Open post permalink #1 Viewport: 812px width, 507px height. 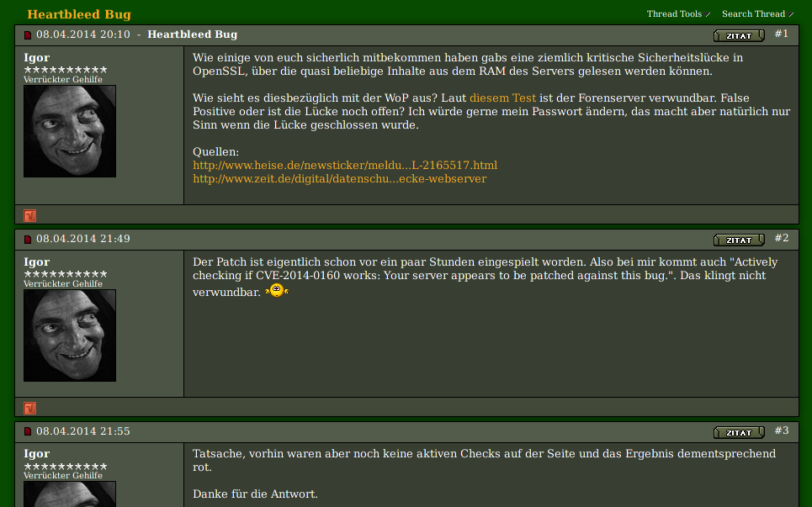782,34
